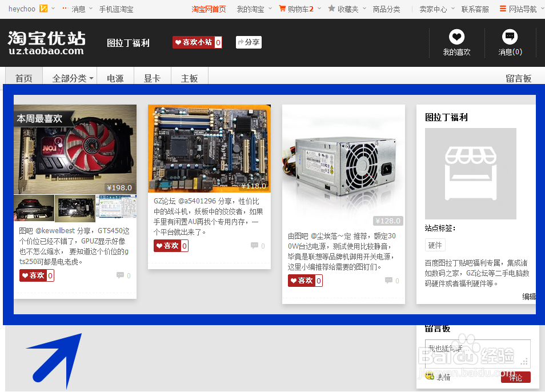Click the 我也插句话 comment text box
This screenshot has width=545, height=392.
coord(478,353)
